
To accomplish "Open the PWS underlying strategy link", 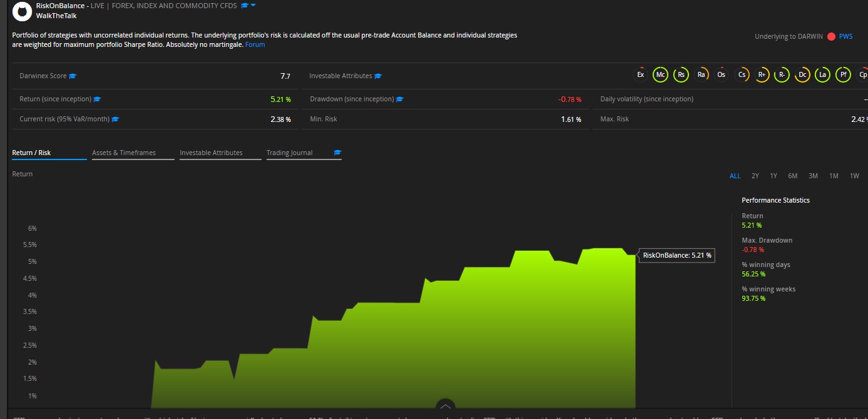I will 845,36.
